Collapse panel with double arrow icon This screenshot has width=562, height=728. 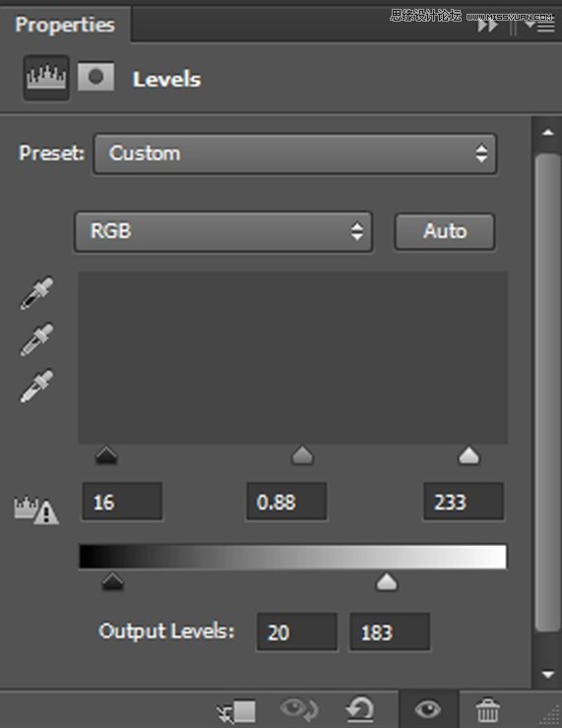(x=487, y=25)
